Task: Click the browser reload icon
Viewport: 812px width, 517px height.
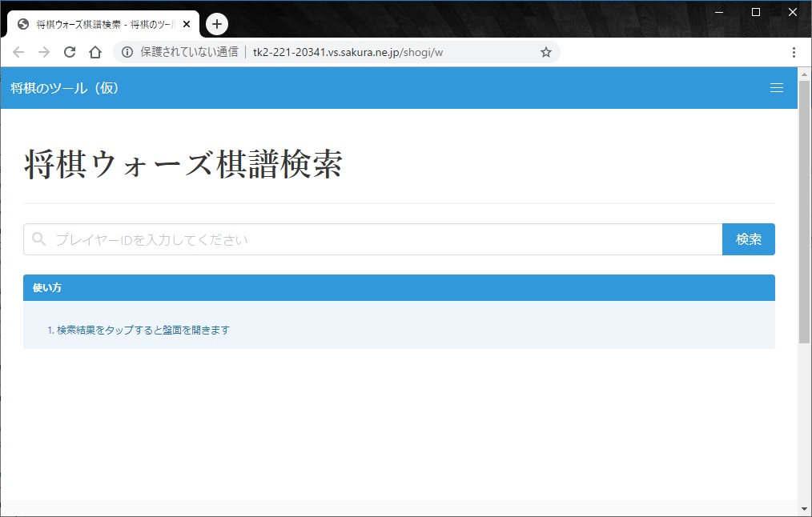Action: coord(70,52)
